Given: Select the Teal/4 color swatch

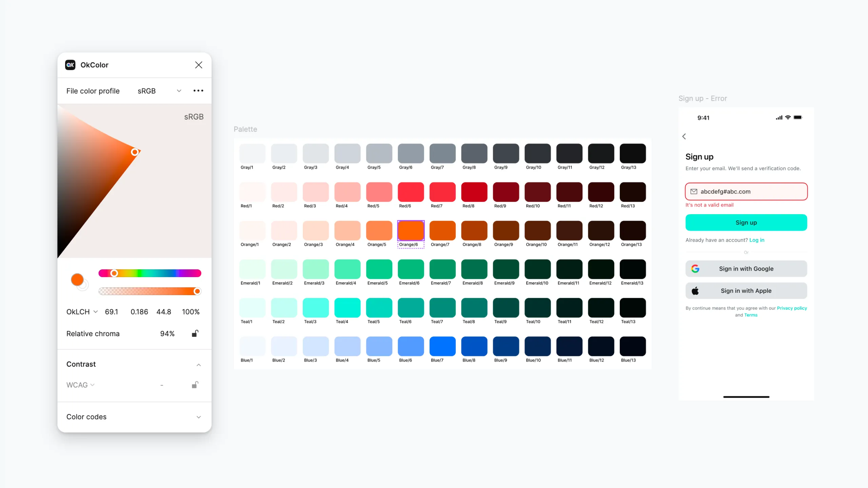Looking at the screenshot, I should coord(347,308).
